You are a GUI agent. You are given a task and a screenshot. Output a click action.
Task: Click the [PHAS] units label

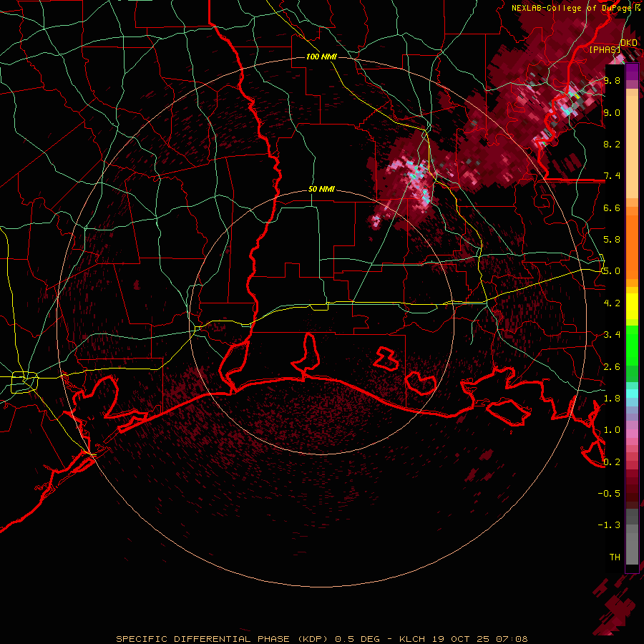(x=605, y=50)
